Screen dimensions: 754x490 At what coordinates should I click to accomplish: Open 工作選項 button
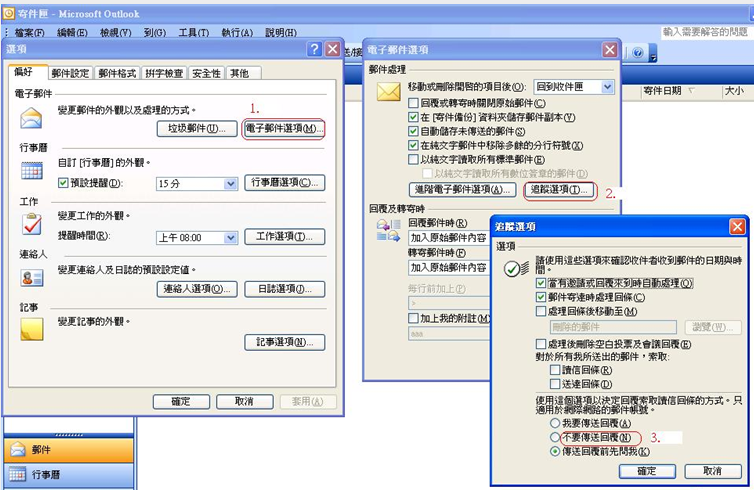(285, 236)
